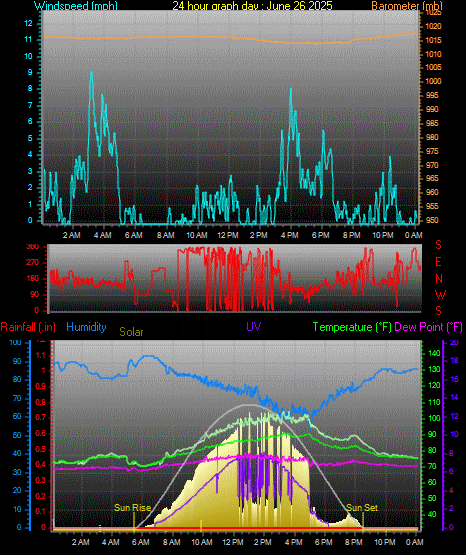Click the "Windspeed (mph)" chart title
This screenshot has height=555, width=466.
click(x=76, y=6)
